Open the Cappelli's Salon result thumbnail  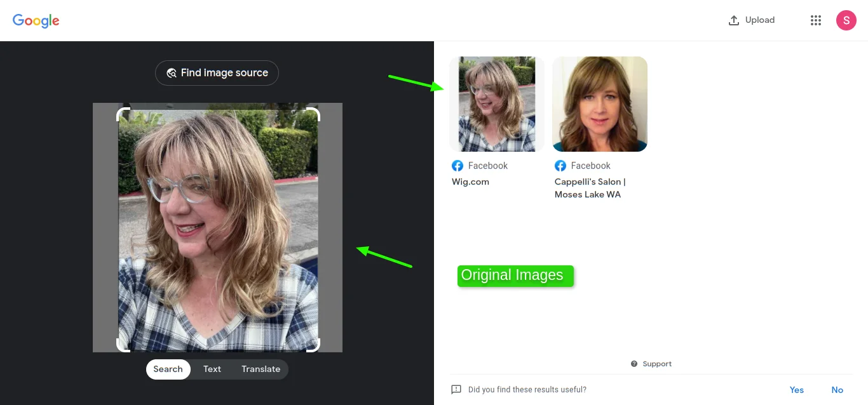coord(600,104)
